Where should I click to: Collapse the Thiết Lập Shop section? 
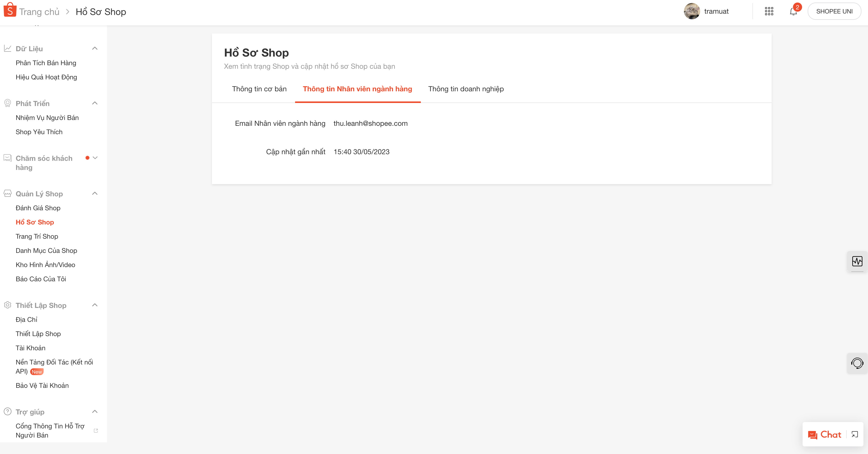coord(95,305)
